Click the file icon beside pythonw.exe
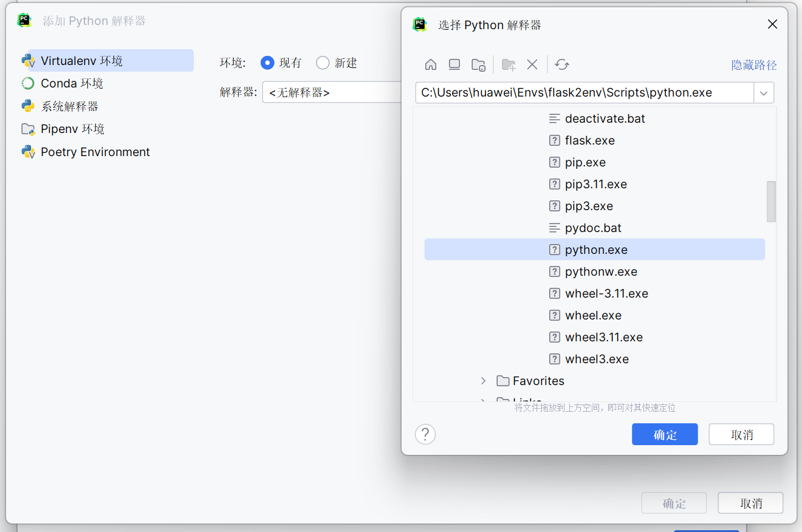 [x=554, y=271]
